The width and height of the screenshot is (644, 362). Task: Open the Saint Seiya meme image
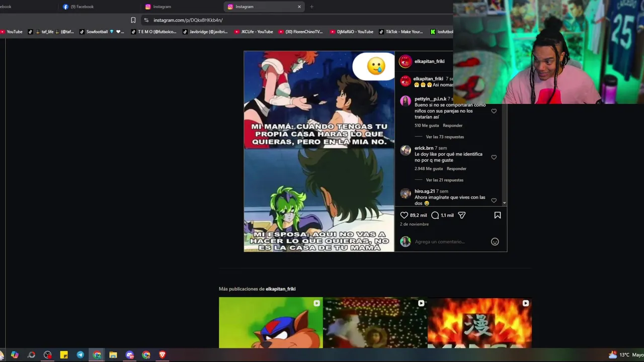click(x=319, y=151)
